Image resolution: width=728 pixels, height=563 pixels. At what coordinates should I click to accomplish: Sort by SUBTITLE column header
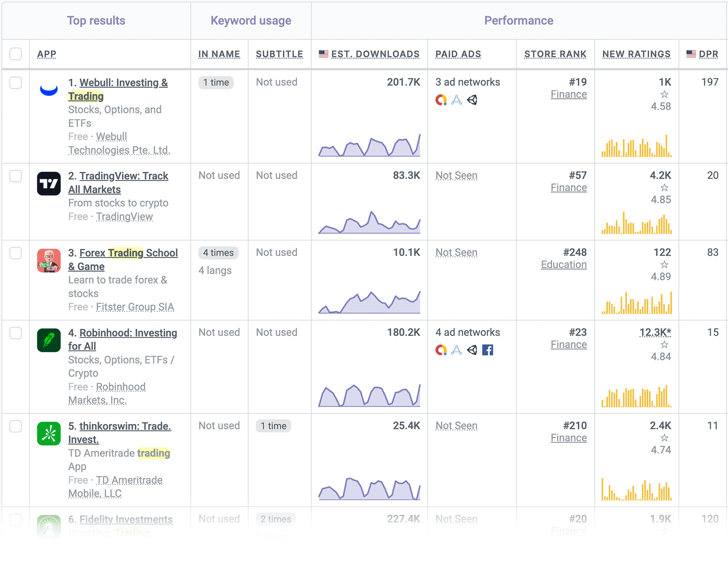coord(280,54)
